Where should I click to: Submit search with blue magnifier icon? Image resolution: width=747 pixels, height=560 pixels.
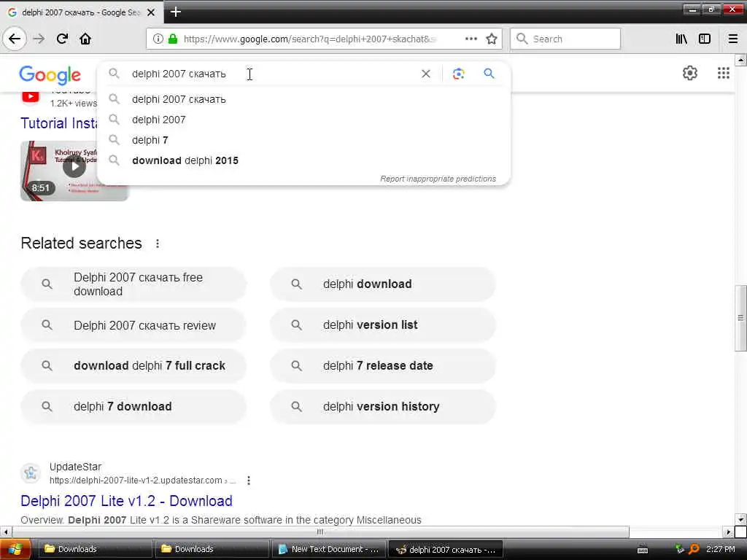click(489, 74)
